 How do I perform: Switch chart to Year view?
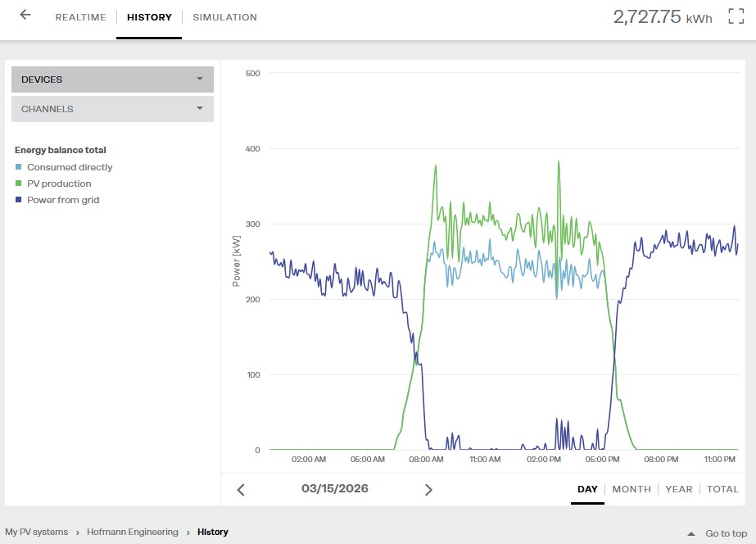(678, 489)
